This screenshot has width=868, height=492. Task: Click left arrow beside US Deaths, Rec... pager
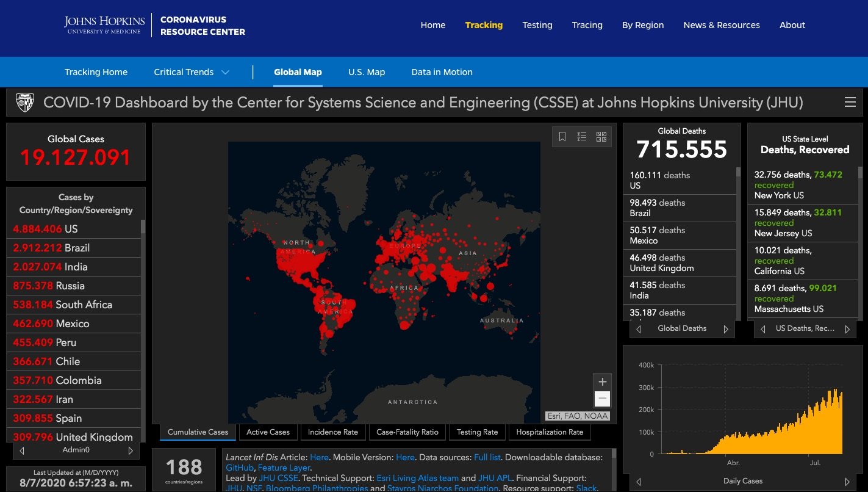[762, 329]
